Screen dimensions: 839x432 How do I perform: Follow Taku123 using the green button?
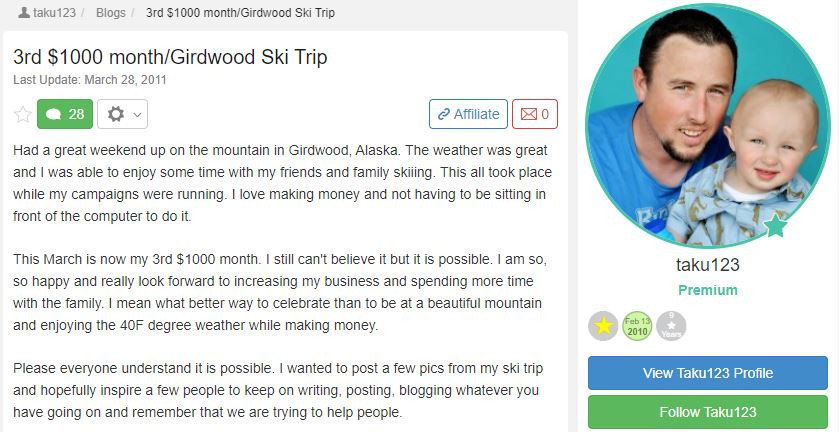point(708,412)
